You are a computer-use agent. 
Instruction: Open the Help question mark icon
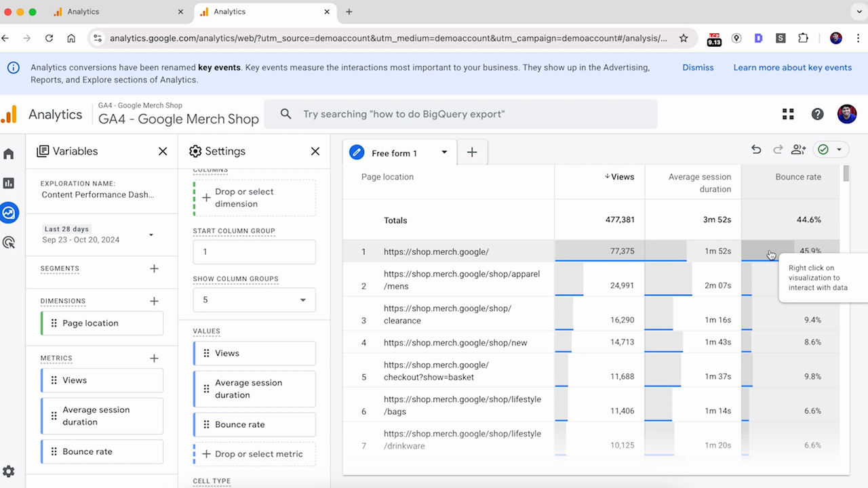(x=818, y=114)
